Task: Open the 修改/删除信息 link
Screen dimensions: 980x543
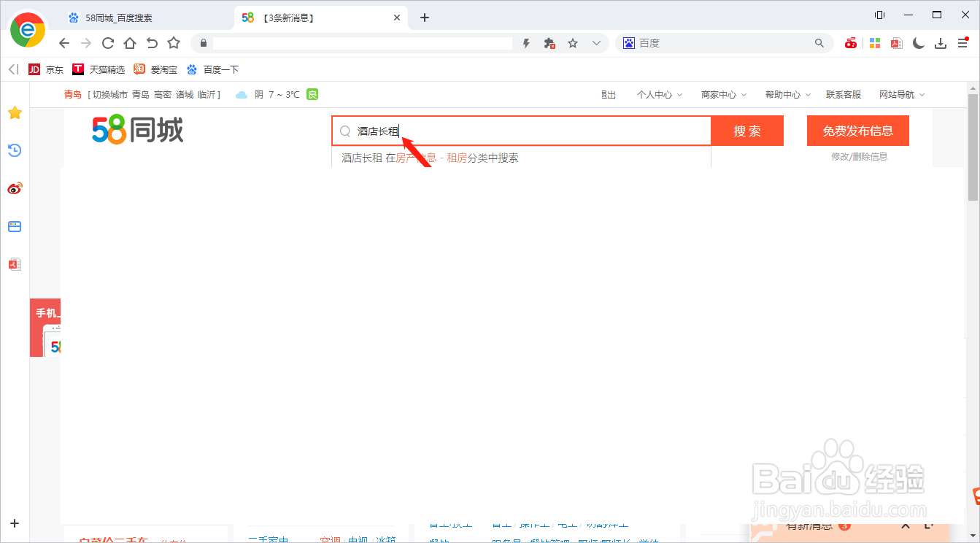Action: (859, 157)
